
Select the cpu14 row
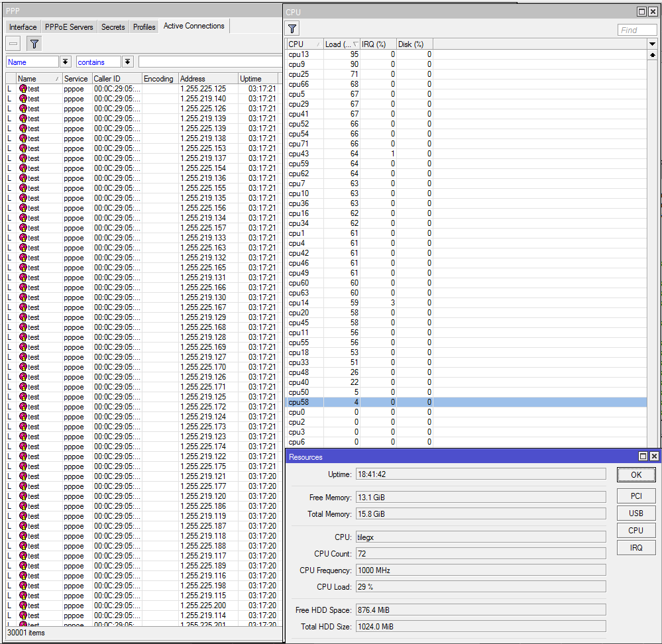tap(466, 303)
